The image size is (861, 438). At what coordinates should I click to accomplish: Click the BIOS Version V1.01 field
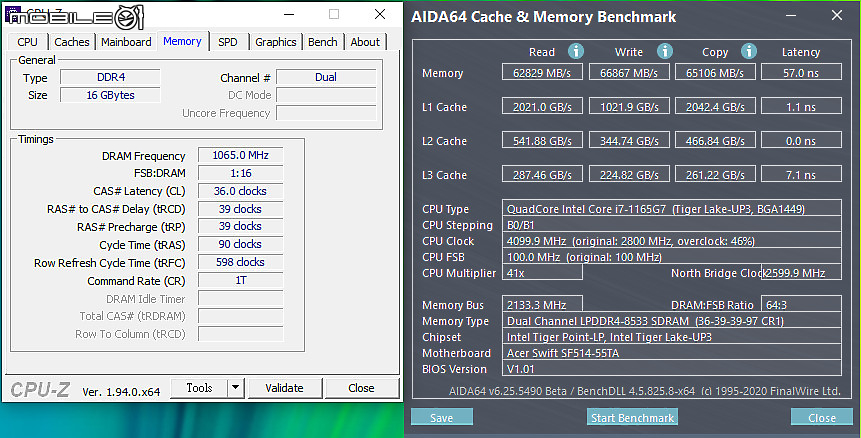coord(672,368)
